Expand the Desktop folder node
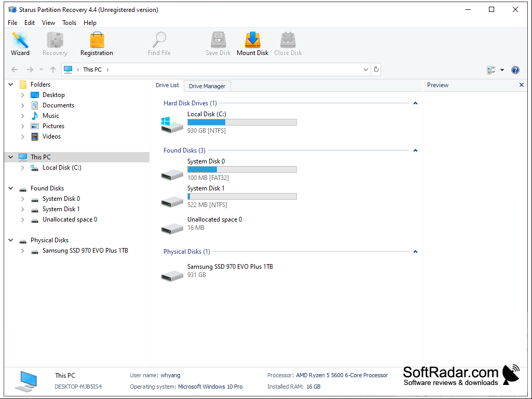The image size is (532, 399). (x=23, y=95)
